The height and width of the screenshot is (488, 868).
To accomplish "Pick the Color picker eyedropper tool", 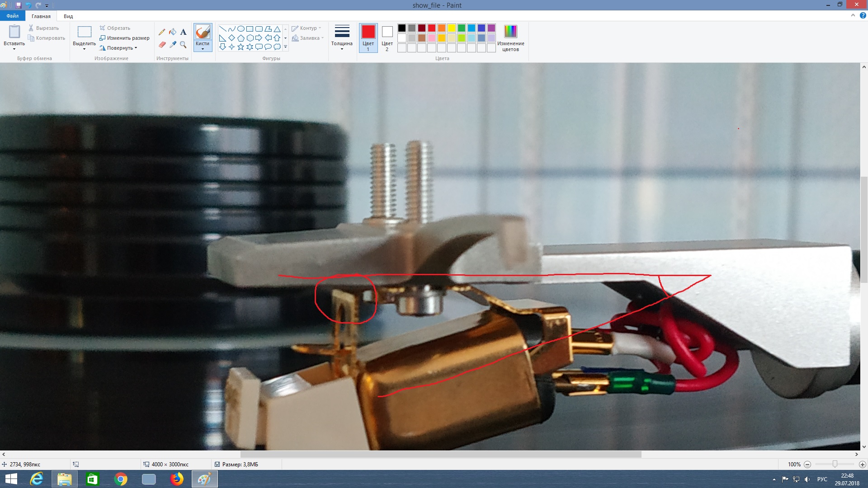I will click(x=173, y=44).
